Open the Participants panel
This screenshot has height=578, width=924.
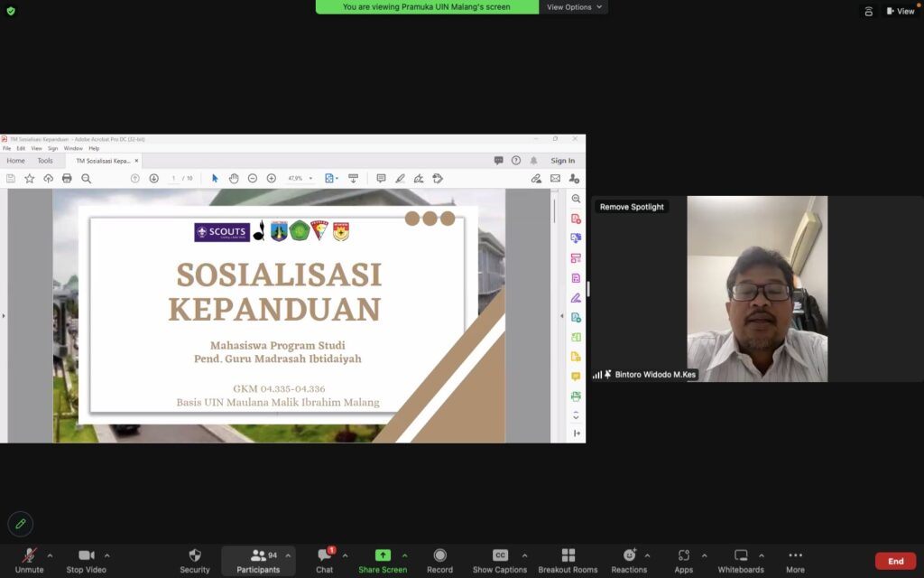tap(258, 560)
